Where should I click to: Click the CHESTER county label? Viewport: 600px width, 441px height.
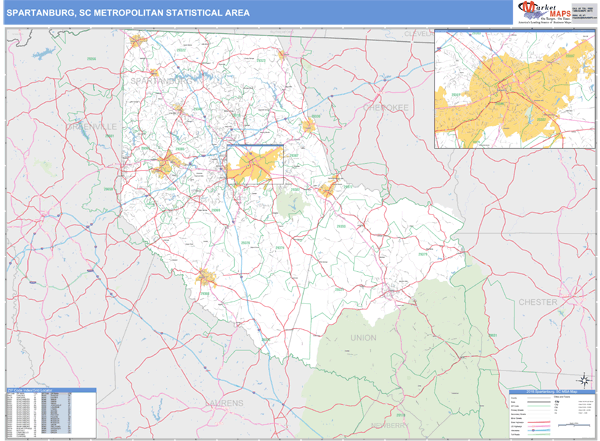pyautogui.click(x=538, y=302)
